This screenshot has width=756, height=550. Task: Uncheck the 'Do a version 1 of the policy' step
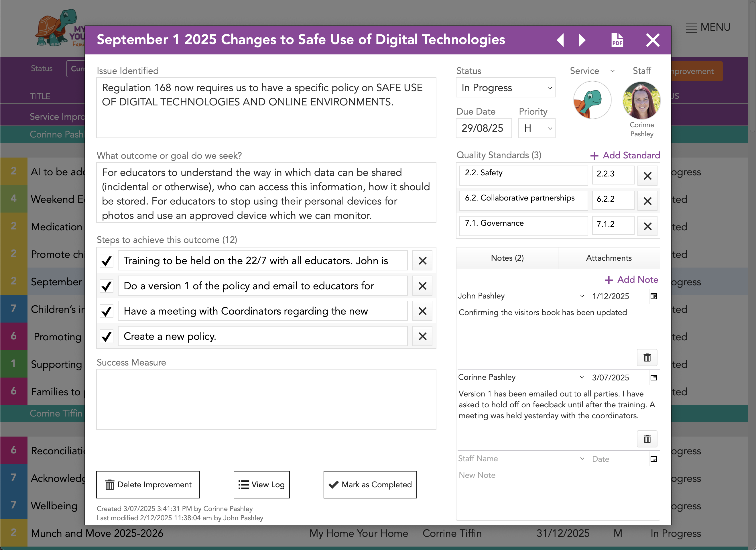[x=106, y=286]
